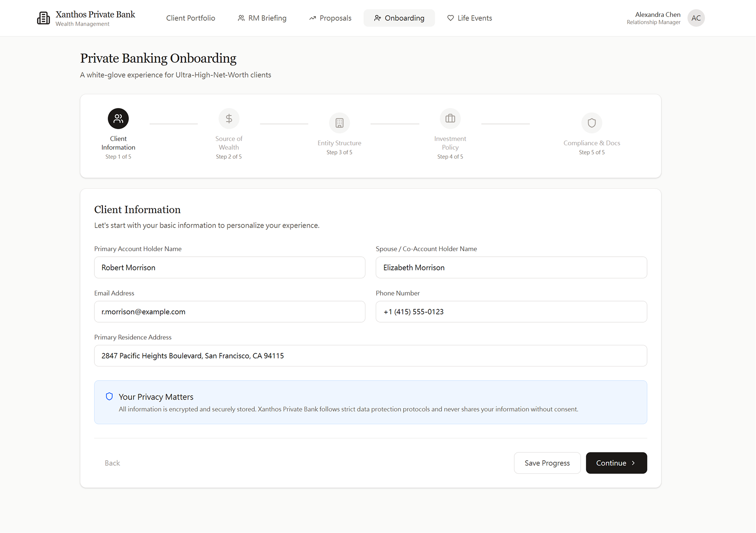This screenshot has height=533, width=756.
Task: Click the Continue button
Action: pos(616,463)
